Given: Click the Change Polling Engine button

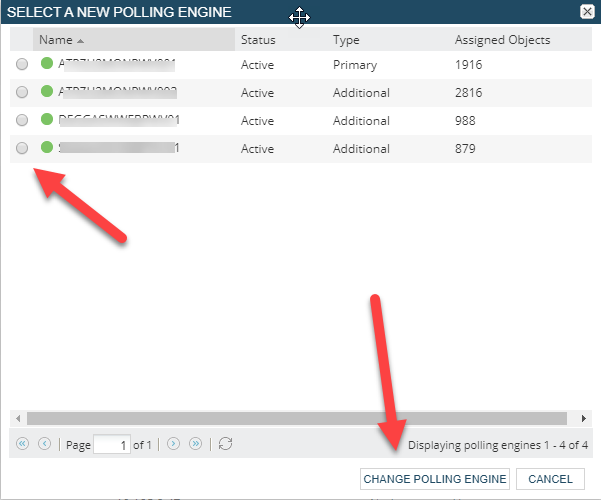Looking at the screenshot, I should pos(435,479).
